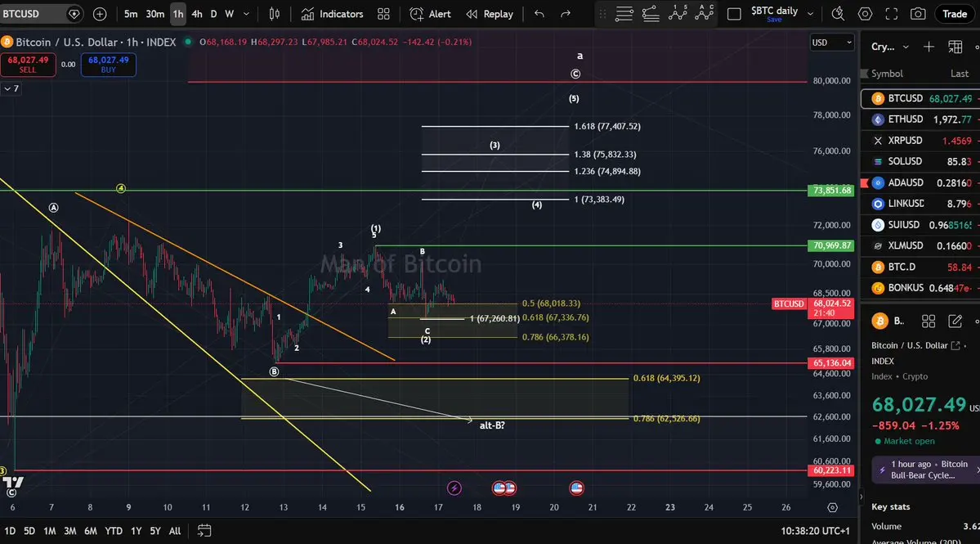
Task: Add symbol to watchlist with plus icon
Action: pyautogui.click(x=929, y=47)
